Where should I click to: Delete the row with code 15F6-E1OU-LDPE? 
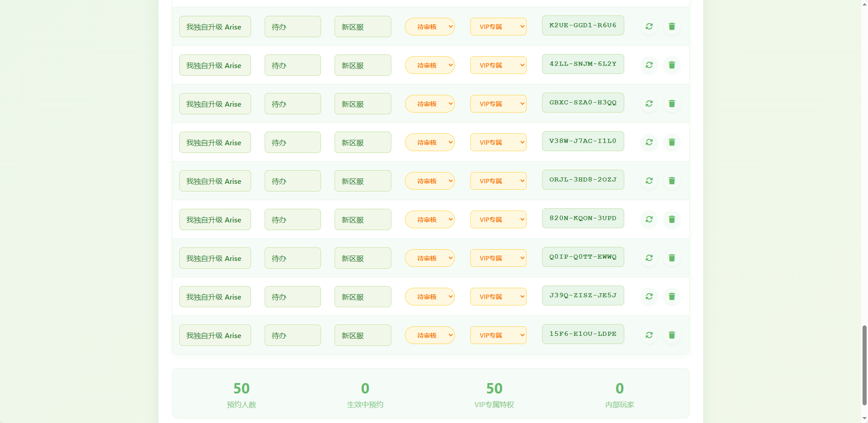point(672,335)
